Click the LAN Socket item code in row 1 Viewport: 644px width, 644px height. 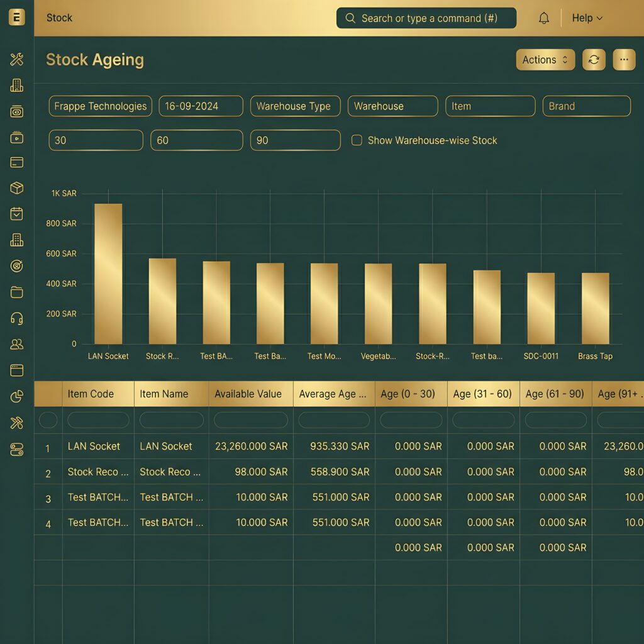pos(94,447)
